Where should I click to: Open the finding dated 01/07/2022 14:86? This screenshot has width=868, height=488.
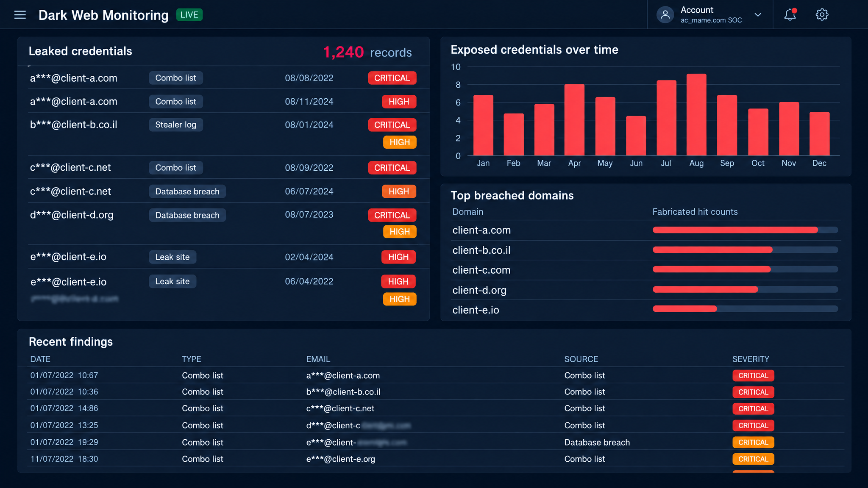[436, 408]
